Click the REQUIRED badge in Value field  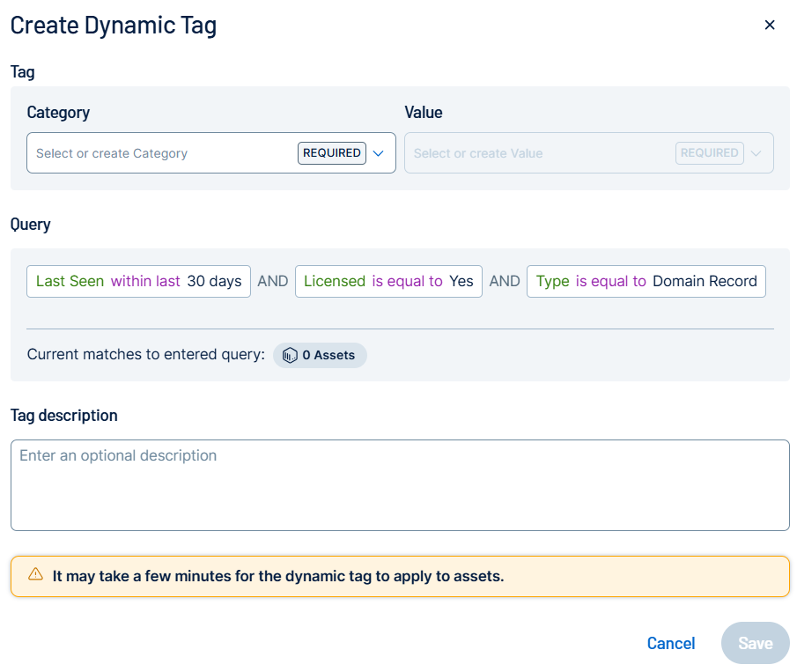coord(709,153)
